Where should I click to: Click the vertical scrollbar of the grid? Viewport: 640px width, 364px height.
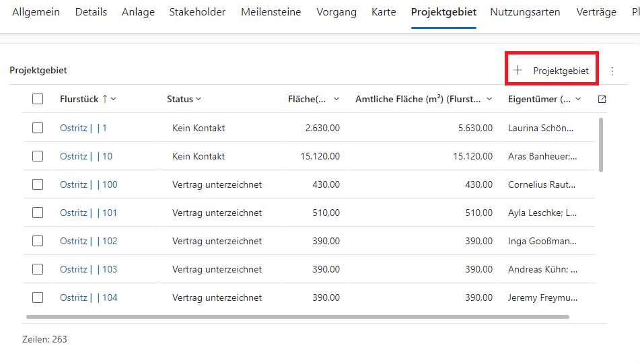point(600,145)
